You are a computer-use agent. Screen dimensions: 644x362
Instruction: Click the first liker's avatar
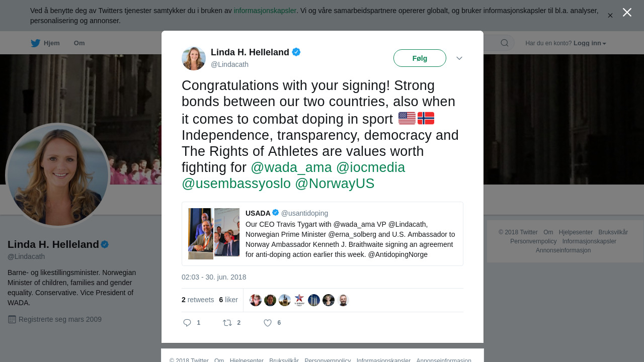pos(256,300)
